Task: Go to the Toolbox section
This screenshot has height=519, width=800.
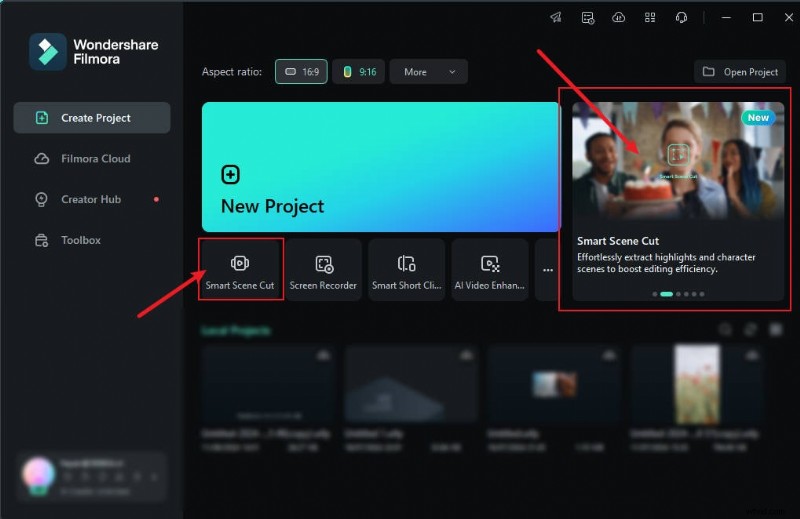Action: (x=81, y=240)
